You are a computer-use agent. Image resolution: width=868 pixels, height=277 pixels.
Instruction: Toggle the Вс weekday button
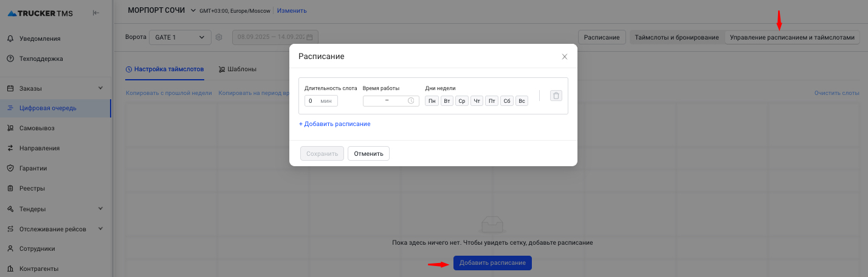pos(522,101)
